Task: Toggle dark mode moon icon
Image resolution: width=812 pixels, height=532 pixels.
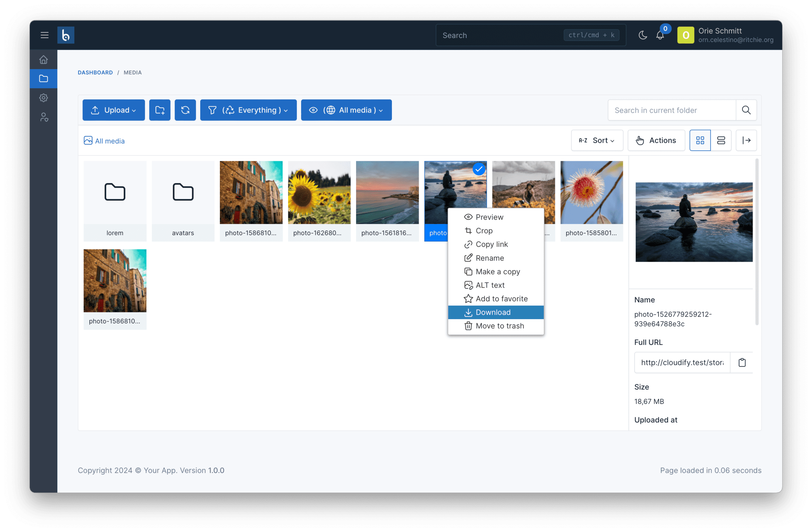Action: coord(643,35)
